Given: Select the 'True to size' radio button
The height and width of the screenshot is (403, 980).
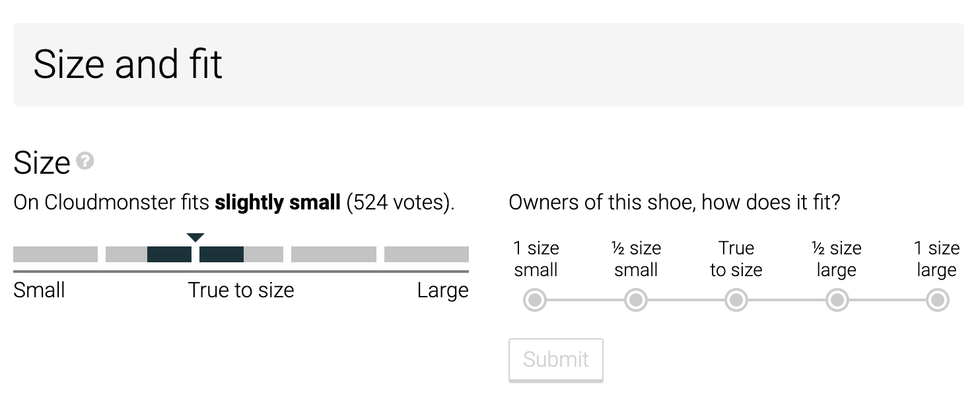Looking at the screenshot, I should pos(736,301).
